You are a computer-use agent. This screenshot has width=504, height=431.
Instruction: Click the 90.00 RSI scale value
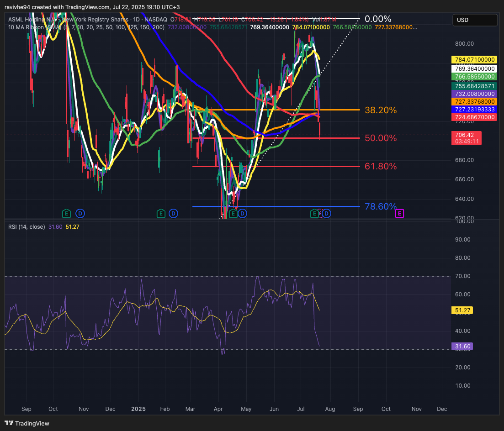point(463,240)
